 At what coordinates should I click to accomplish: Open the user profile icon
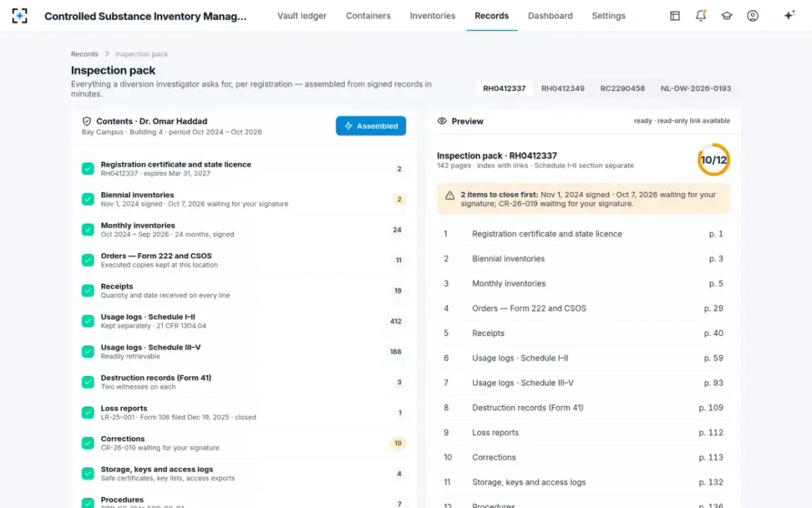(x=752, y=16)
